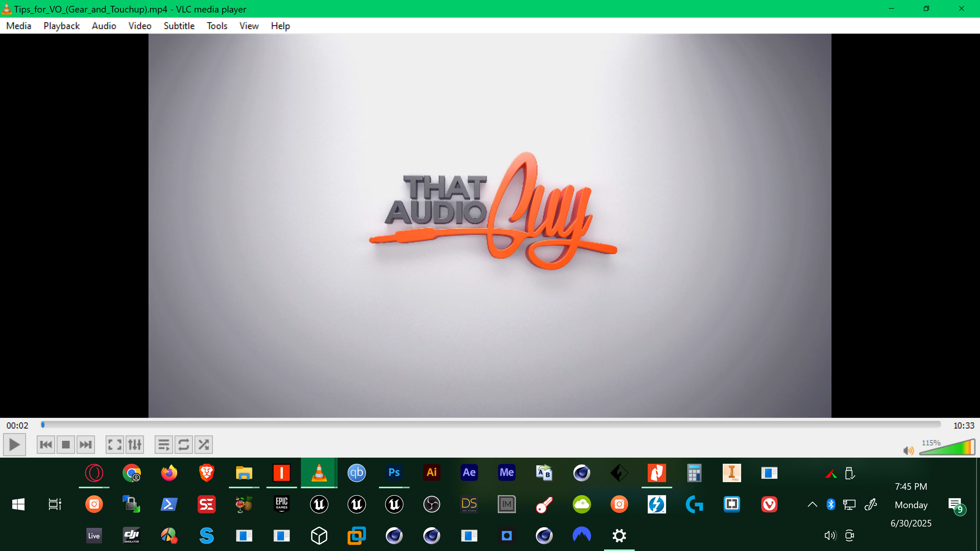Open Logitech G HUB from the taskbar
The image size is (980, 551).
(694, 505)
